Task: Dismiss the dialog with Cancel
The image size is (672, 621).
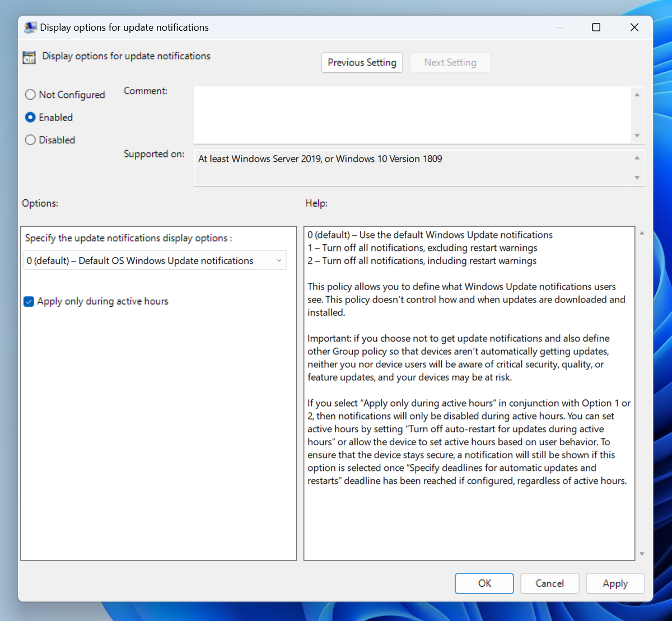Action: pyautogui.click(x=549, y=583)
